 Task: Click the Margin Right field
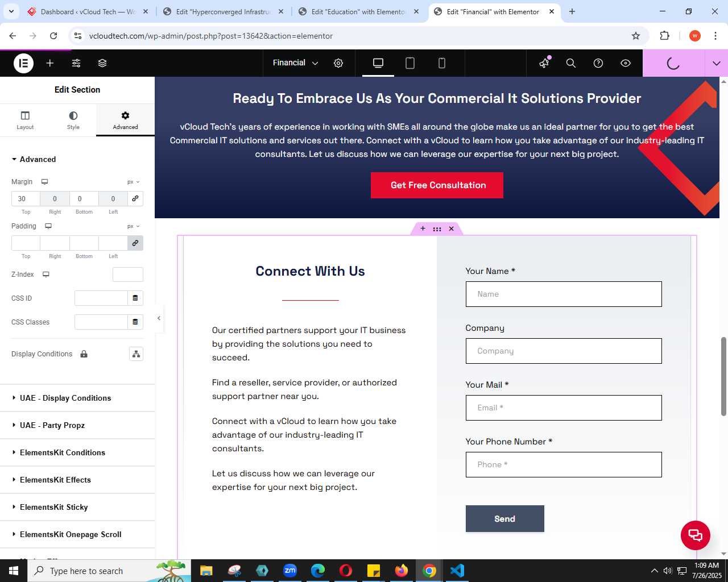(x=55, y=199)
